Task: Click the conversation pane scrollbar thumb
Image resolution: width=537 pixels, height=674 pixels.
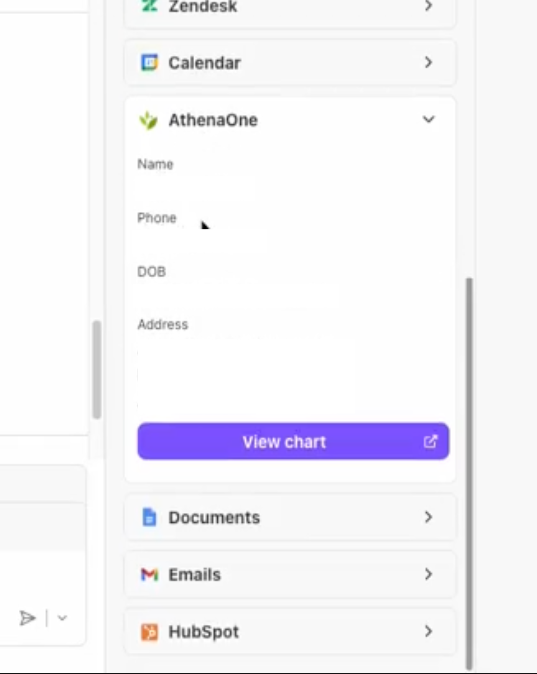Action: tap(97, 370)
